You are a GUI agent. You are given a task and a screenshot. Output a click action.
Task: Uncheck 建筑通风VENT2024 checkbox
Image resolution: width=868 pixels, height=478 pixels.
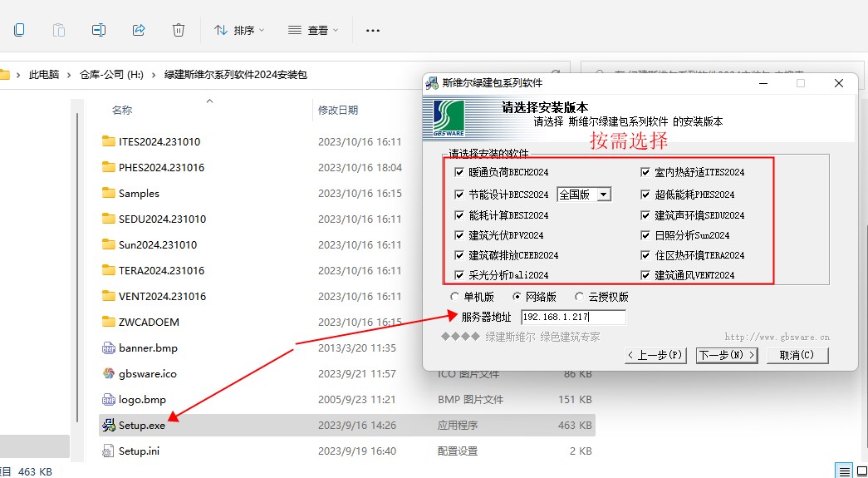pyautogui.click(x=645, y=275)
